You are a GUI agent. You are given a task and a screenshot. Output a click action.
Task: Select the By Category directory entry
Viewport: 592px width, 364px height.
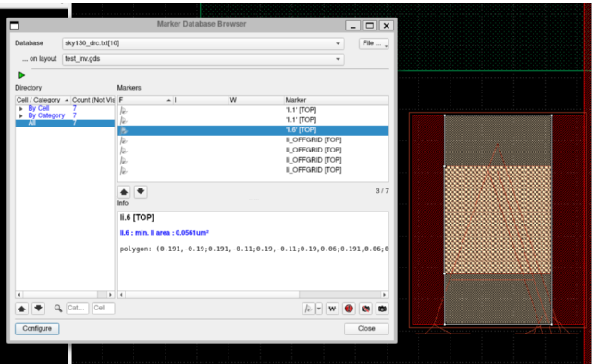(x=46, y=115)
